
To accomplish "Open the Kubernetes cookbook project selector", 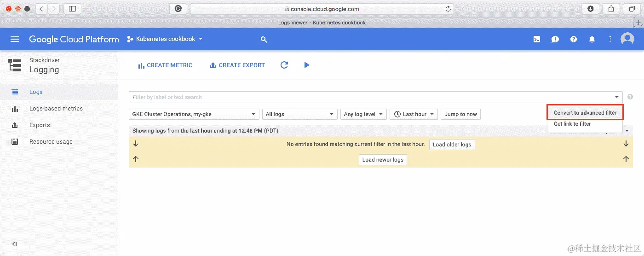I will click(165, 39).
